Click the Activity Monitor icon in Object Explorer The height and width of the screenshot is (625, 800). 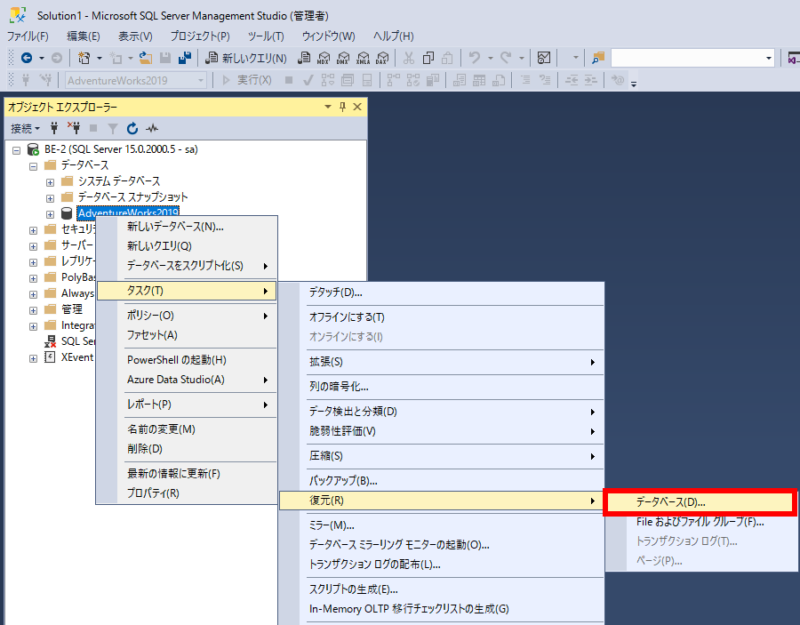152,127
